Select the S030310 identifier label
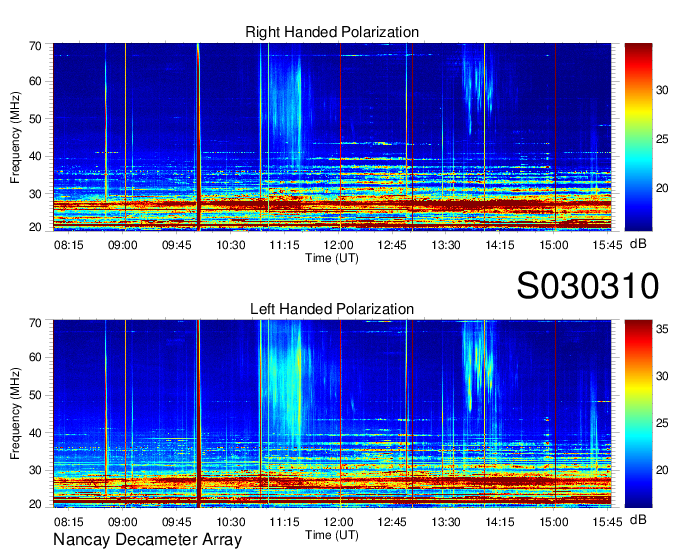The height and width of the screenshot is (552, 680). click(588, 286)
